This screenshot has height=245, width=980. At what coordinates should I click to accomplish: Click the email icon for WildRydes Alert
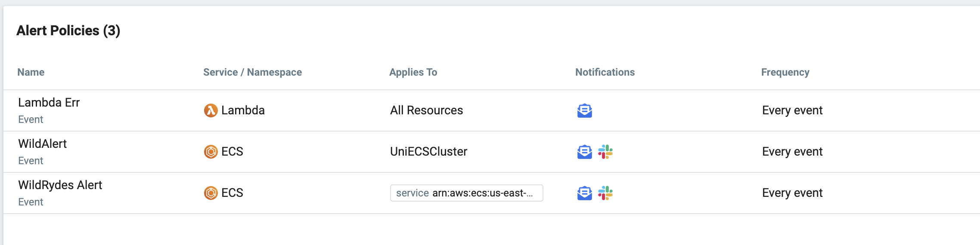(x=584, y=193)
